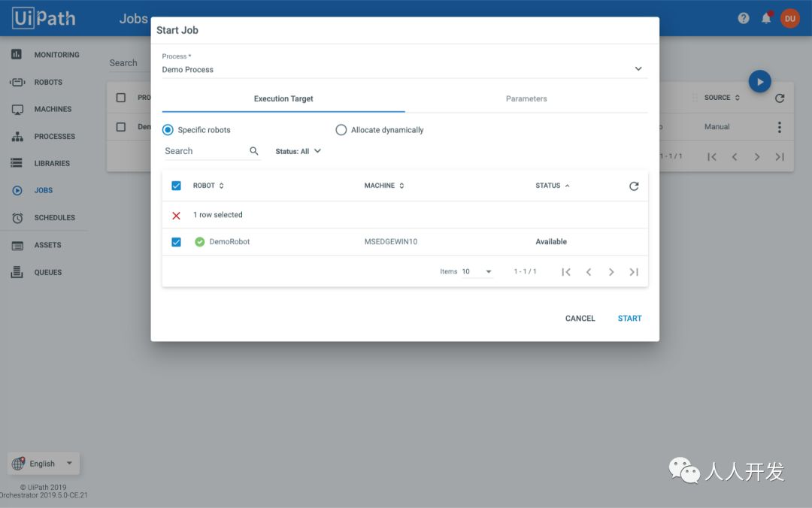Viewport: 812px width, 508px height.
Task: Sort by the SOURCE column
Action: pos(722,98)
